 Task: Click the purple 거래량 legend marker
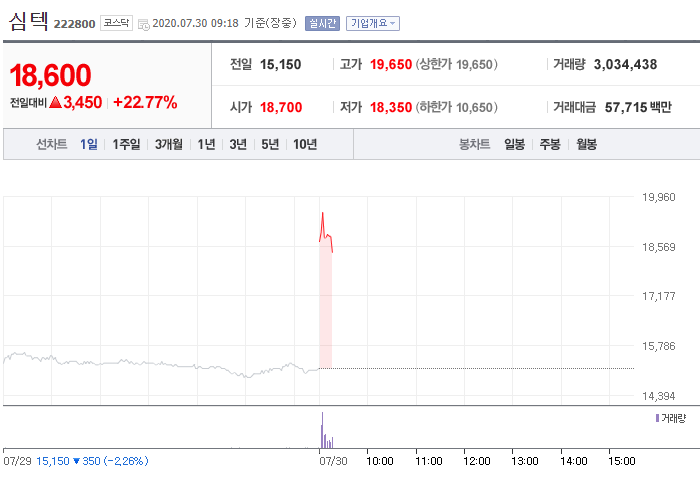point(657,418)
